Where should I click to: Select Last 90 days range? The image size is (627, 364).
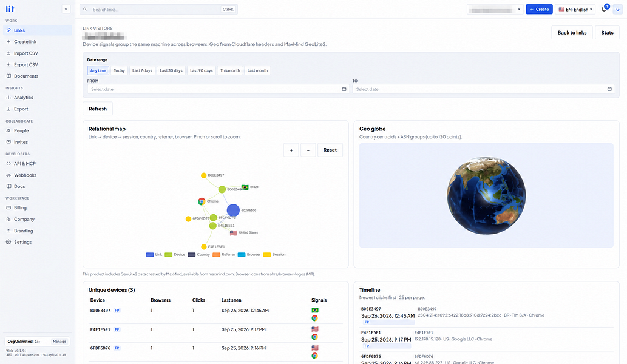[x=201, y=71]
